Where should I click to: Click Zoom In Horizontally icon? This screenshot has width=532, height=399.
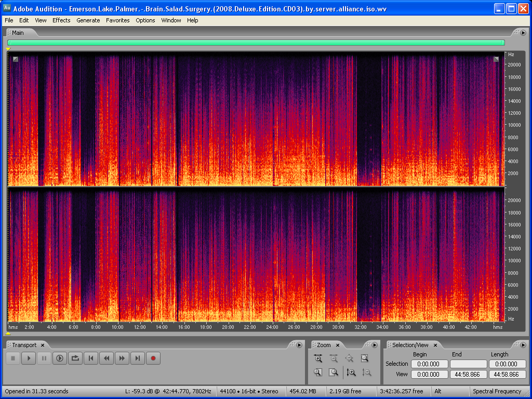[318, 358]
